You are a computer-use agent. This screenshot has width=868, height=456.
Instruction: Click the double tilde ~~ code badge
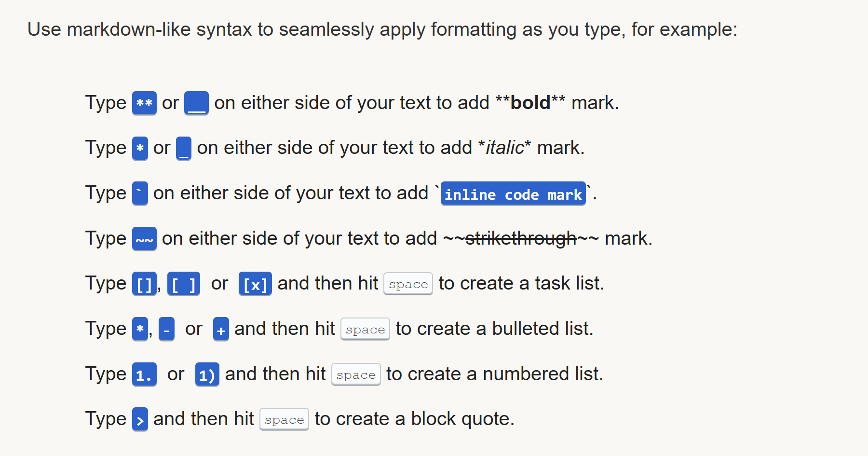point(144,239)
